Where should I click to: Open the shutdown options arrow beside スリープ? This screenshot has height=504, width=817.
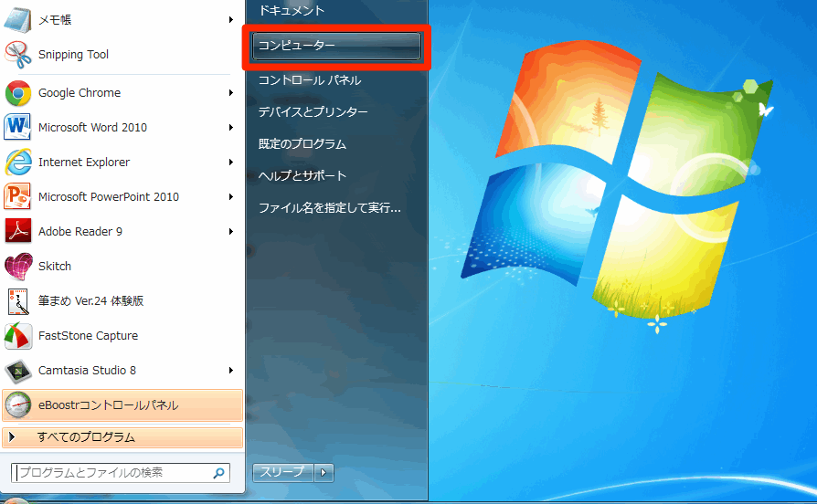(324, 473)
